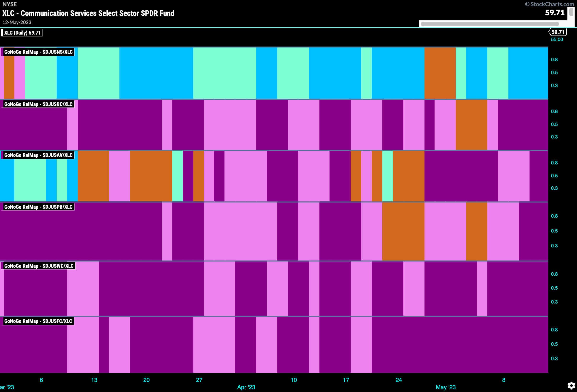Viewport: 577px width, 392px height.
Task: Click the Apr '23 label on date axis
Action: (x=246, y=387)
